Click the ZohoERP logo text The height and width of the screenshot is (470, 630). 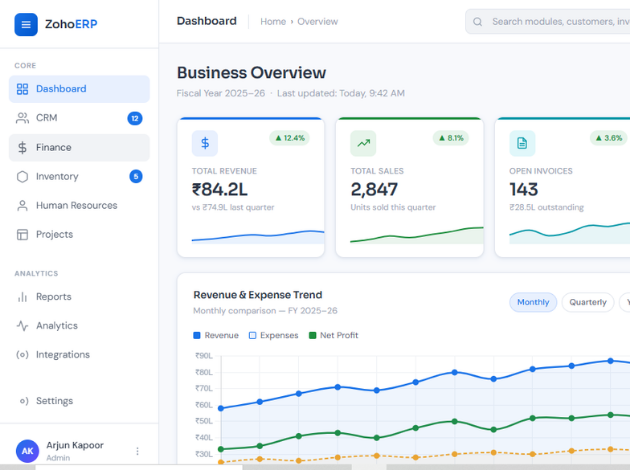tap(71, 24)
